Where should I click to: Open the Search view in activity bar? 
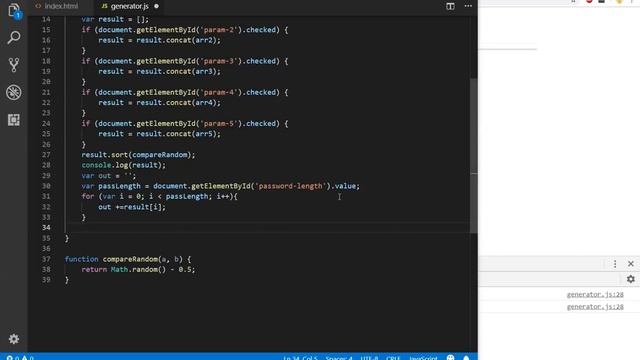(x=13, y=38)
